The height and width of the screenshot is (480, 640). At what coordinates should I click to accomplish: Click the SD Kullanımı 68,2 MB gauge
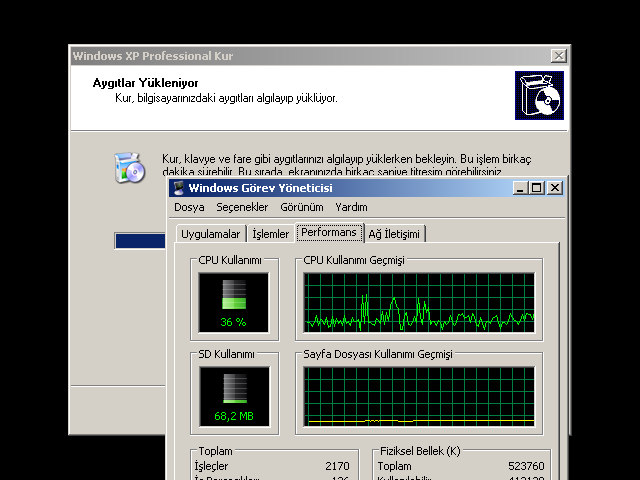pyautogui.click(x=234, y=397)
